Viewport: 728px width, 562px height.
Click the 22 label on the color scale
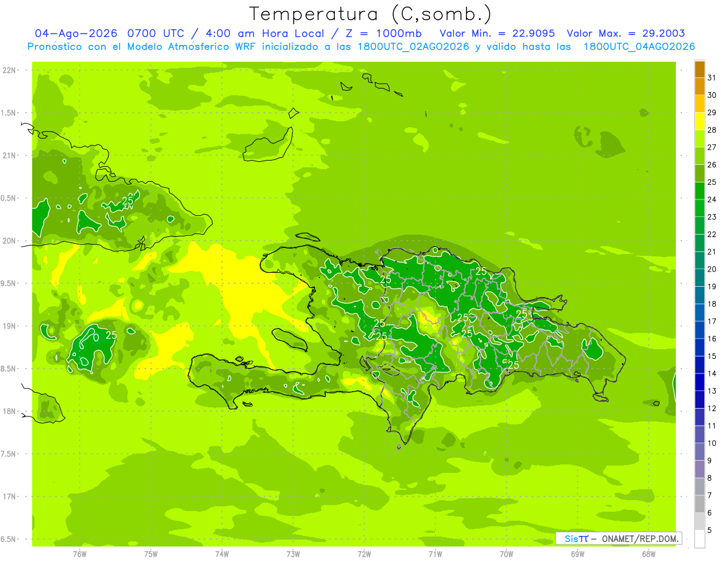pyautogui.click(x=712, y=235)
